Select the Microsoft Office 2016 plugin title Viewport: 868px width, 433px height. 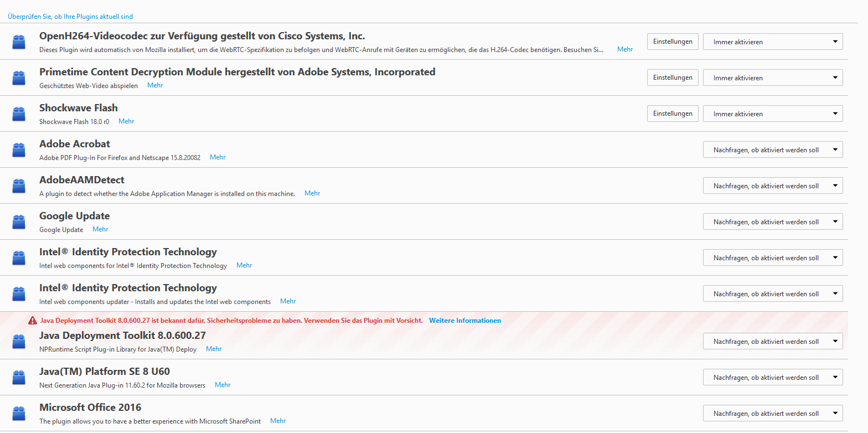[90, 408]
